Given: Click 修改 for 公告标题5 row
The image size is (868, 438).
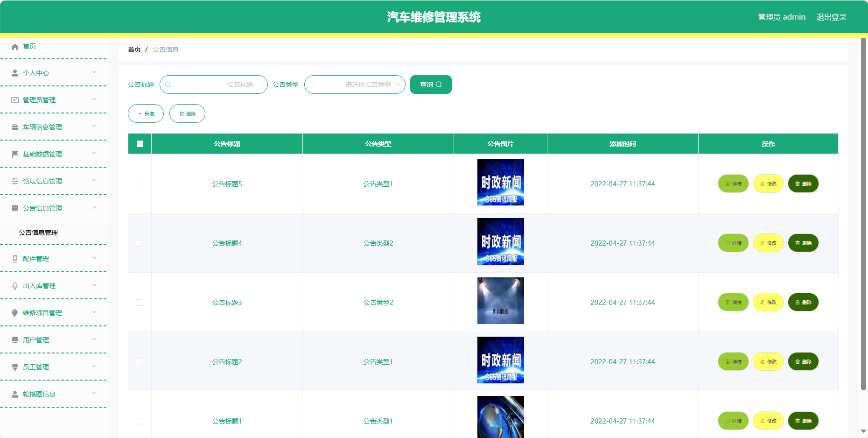Looking at the screenshot, I should point(768,184).
